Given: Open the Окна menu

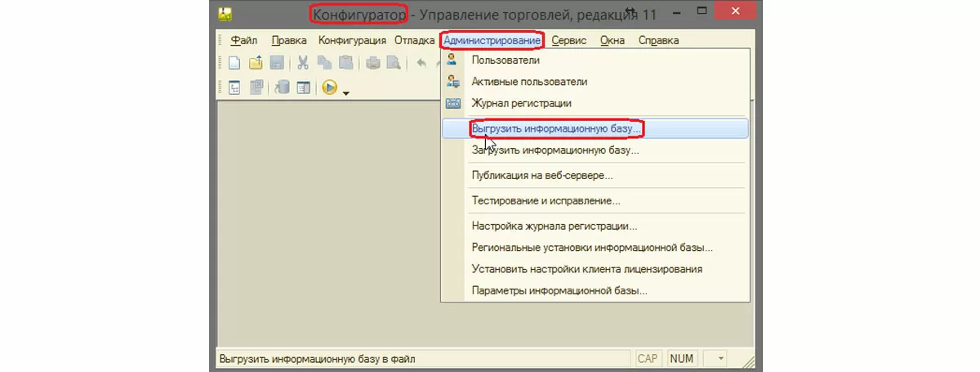Looking at the screenshot, I should click(612, 40).
